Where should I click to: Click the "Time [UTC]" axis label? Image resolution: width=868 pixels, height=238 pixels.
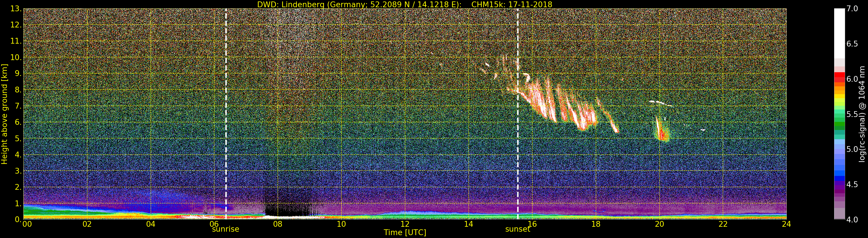405,232
